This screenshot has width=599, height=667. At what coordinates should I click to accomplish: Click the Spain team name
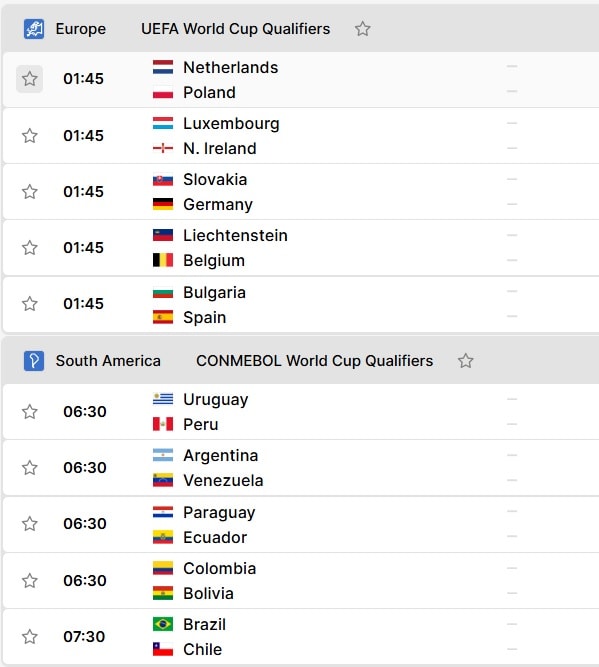point(205,318)
